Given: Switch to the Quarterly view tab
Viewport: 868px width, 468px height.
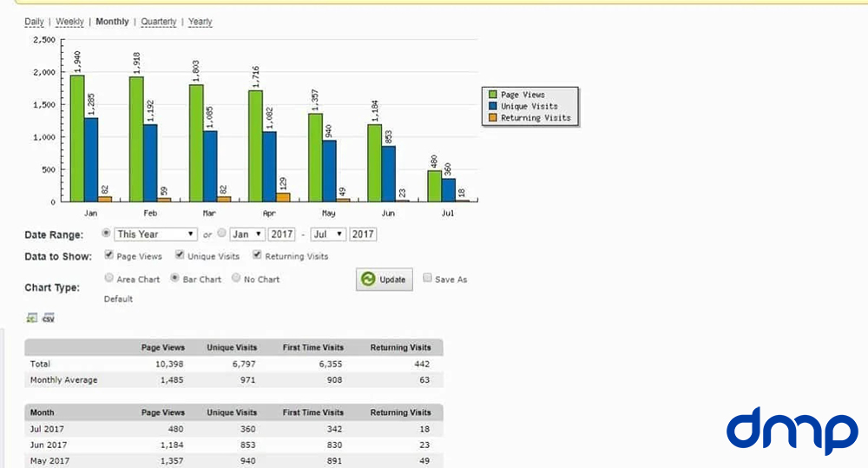Looking at the screenshot, I should pos(158,22).
